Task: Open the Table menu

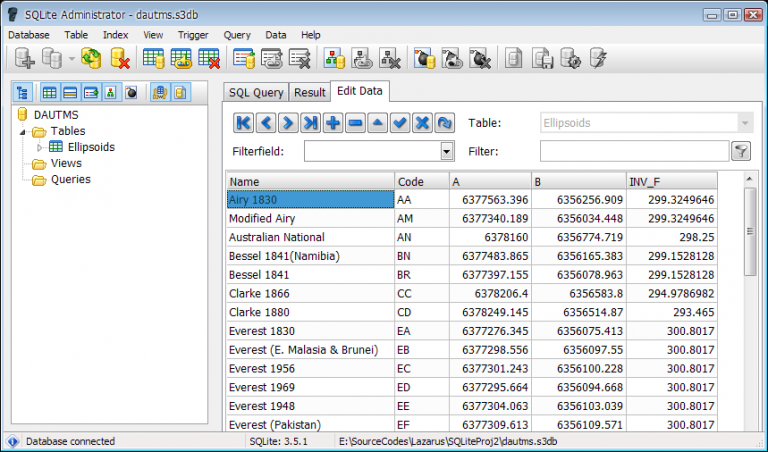Action: (76, 35)
